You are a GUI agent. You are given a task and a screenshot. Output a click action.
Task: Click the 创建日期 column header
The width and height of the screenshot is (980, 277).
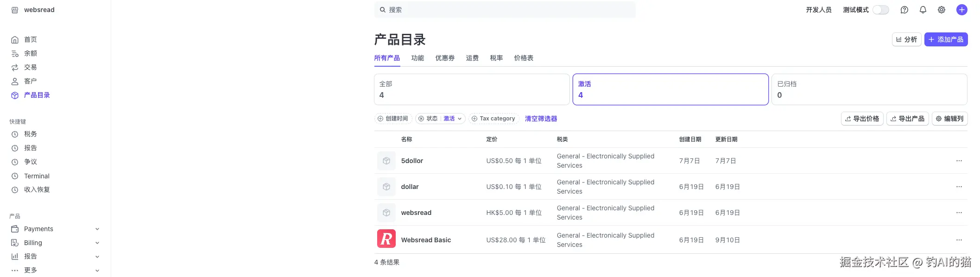690,139
